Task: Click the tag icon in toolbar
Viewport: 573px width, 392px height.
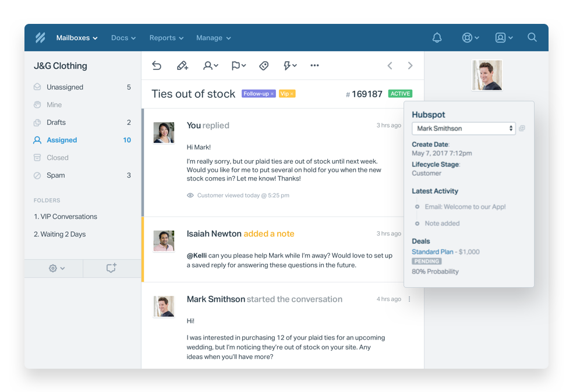Action: (x=264, y=66)
